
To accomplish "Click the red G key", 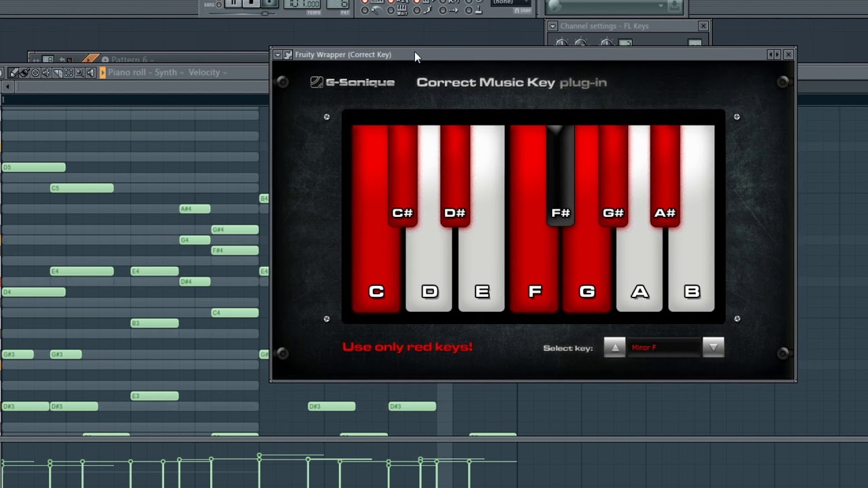I will click(587, 271).
